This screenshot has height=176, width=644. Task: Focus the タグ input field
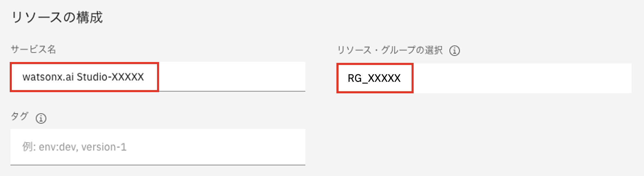pyautogui.click(x=158, y=147)
